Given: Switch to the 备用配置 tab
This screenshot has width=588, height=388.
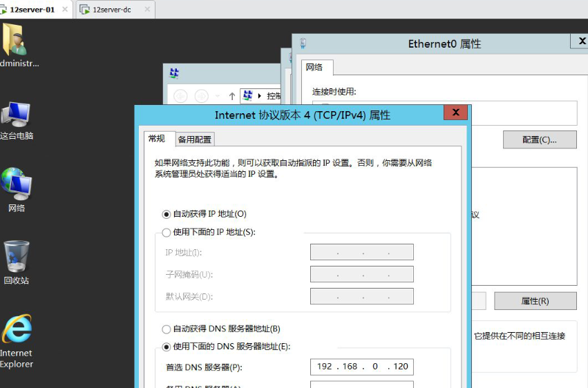Looking at the screenshot, I should click(x=195, y=139).
